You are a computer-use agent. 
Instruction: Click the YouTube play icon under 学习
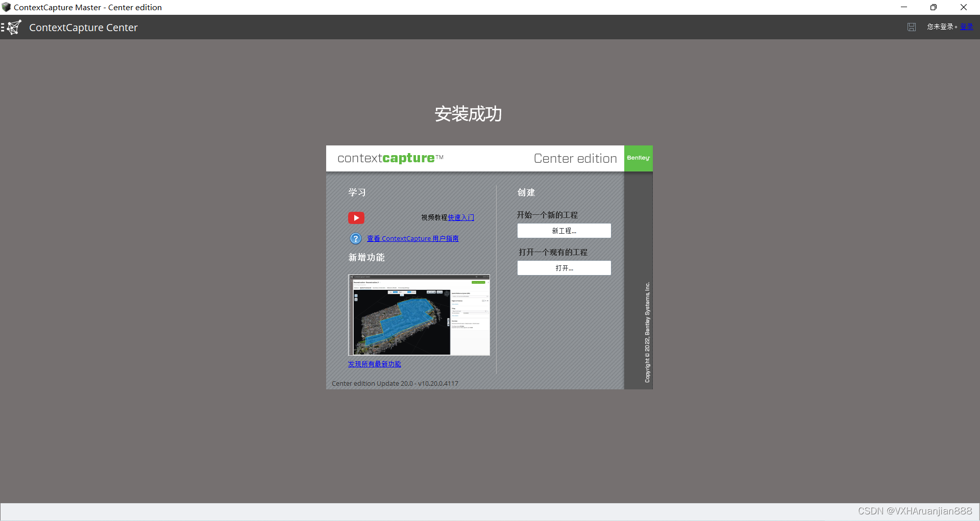point(356,218)
